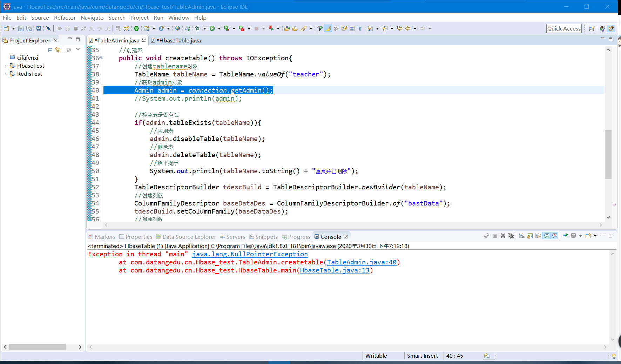Click the Quick Access search field

(x=564, y=29)
